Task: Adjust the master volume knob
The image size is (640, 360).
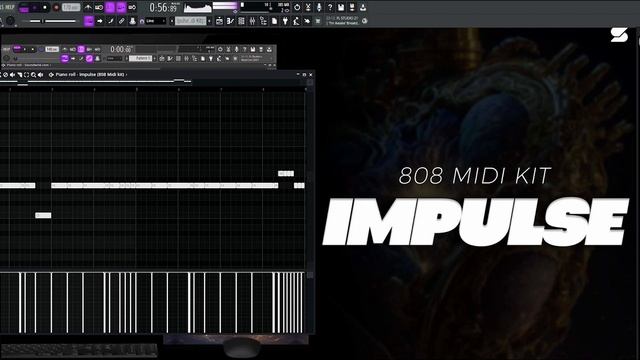Action: 10,21
